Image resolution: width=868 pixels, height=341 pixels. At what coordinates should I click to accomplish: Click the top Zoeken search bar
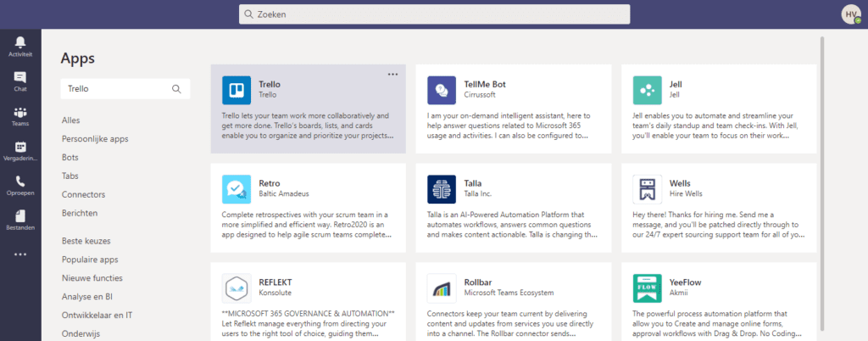tap(435, 14)
